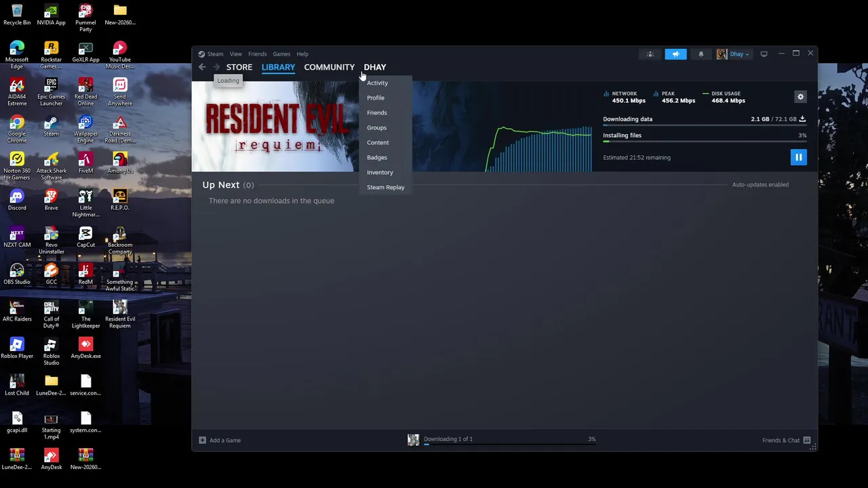Choose Friends from the DHAY dropdown list
Image resolution: width=868 pixels, height=488 pixels.
[377, 113]
